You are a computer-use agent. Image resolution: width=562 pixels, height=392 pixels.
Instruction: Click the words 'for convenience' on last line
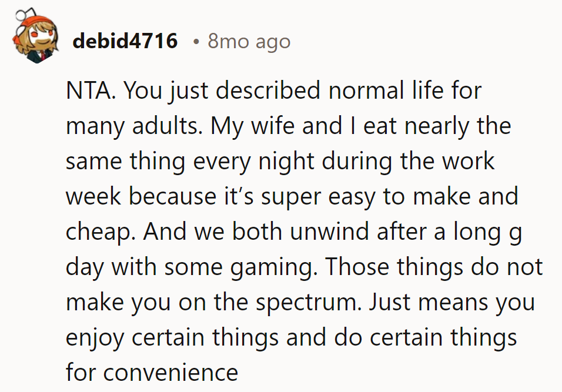(152, 373)
